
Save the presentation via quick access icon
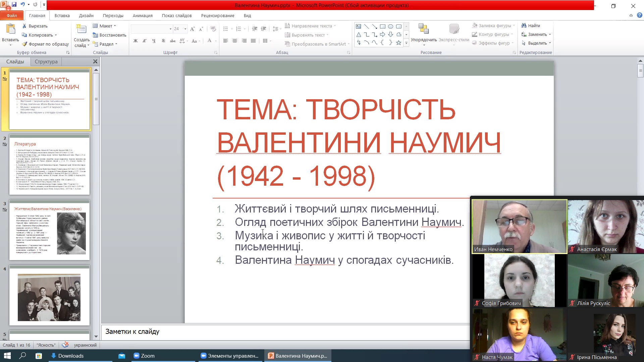pyautogui.click(x=14, y=5)
